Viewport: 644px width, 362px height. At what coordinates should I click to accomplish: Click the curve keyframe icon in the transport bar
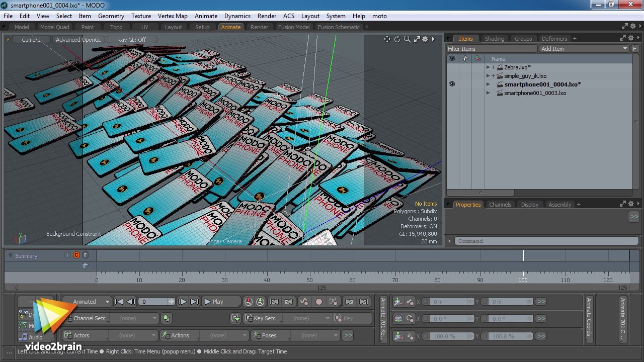click(x=303, y=302)
